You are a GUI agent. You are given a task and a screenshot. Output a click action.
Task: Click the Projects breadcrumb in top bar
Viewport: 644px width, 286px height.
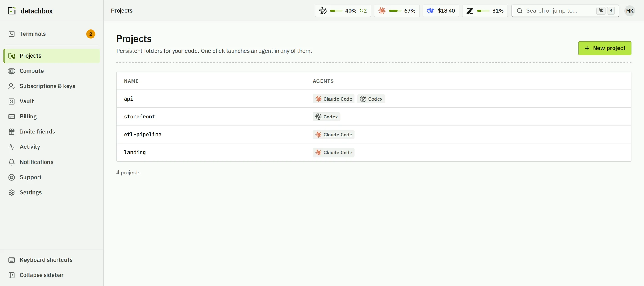(x=122, y=11)
